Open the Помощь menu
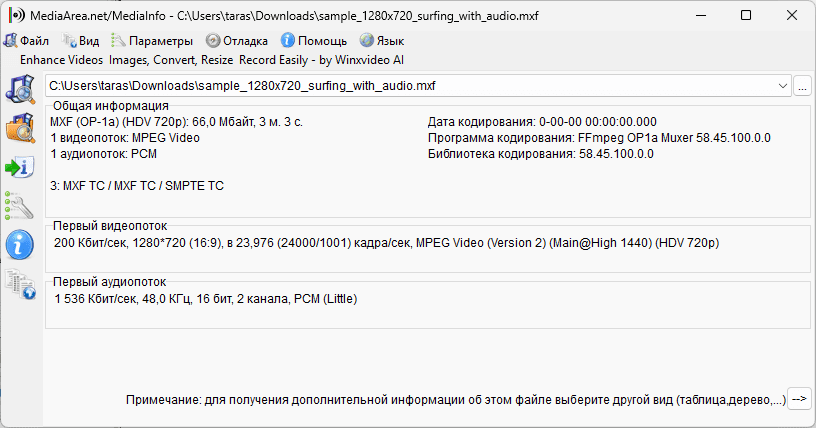 coord(314,41)
